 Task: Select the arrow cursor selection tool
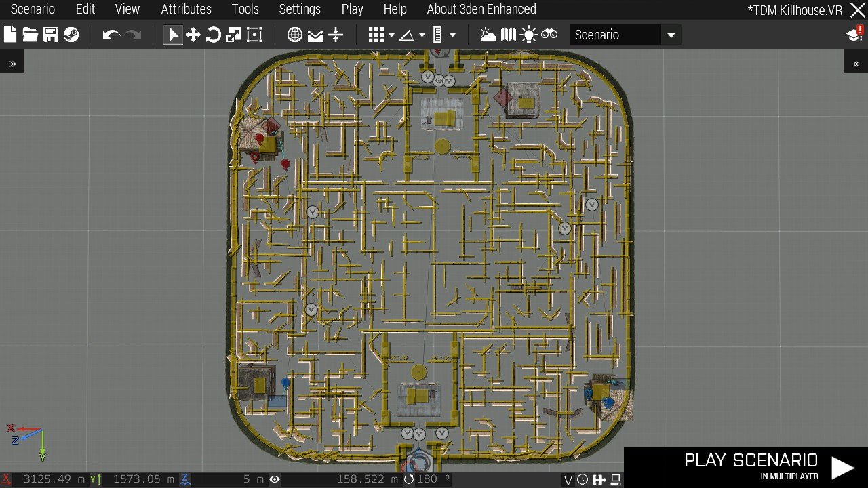173,35
